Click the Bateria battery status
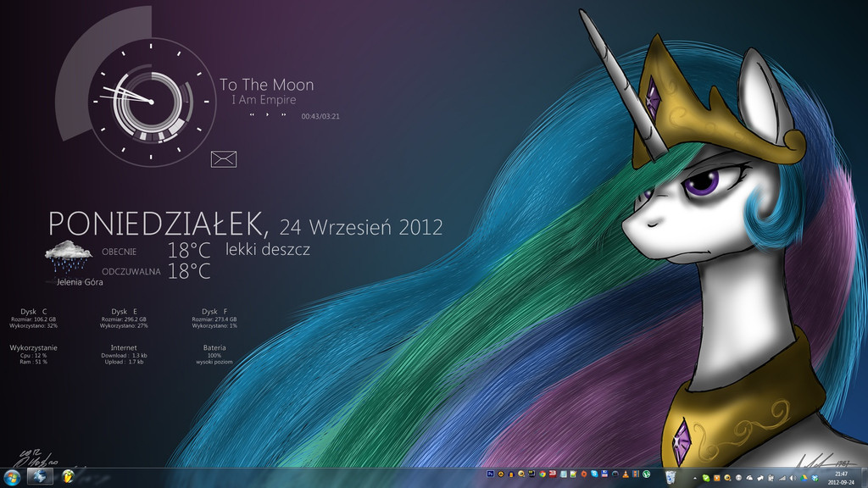 click(214, 354)
